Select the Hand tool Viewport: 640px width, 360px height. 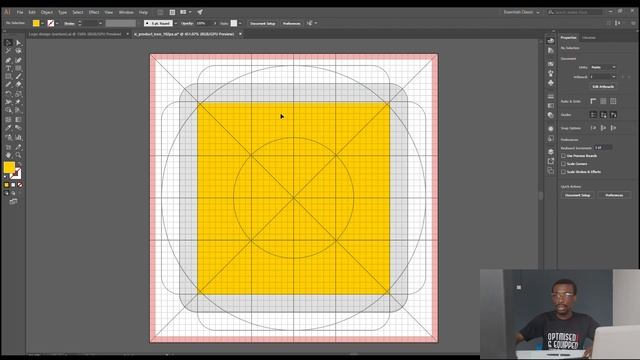pos(8,156)
